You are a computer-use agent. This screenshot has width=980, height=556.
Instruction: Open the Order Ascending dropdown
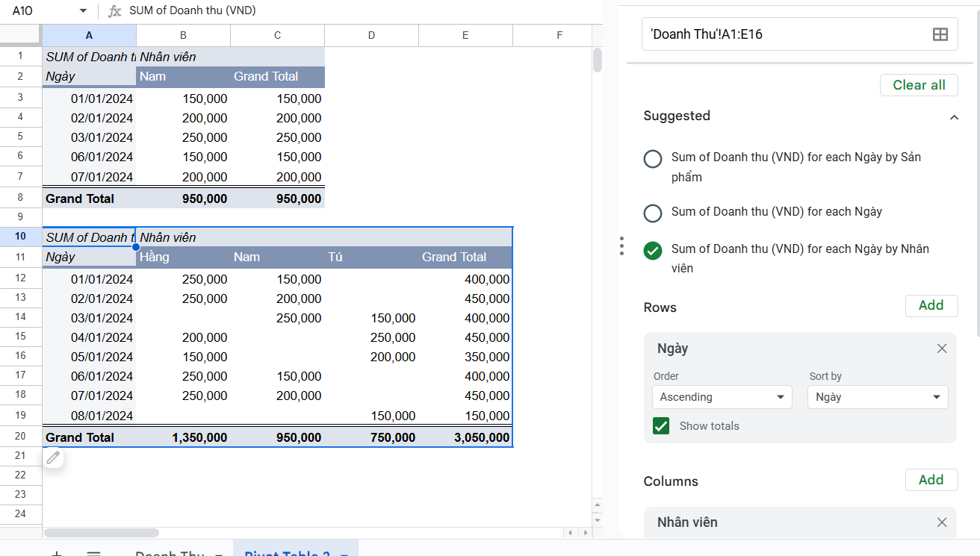722,397
